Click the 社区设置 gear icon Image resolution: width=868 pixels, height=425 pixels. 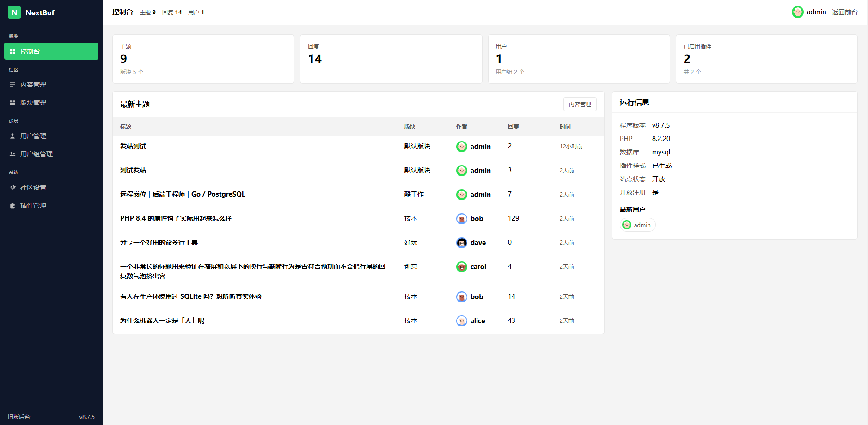click(12, 187)
